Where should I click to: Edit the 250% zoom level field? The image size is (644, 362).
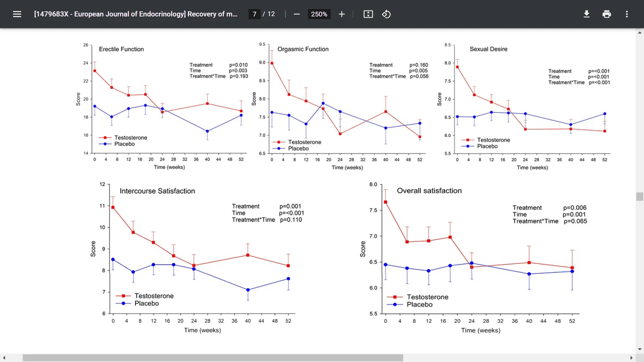(319, 14)
